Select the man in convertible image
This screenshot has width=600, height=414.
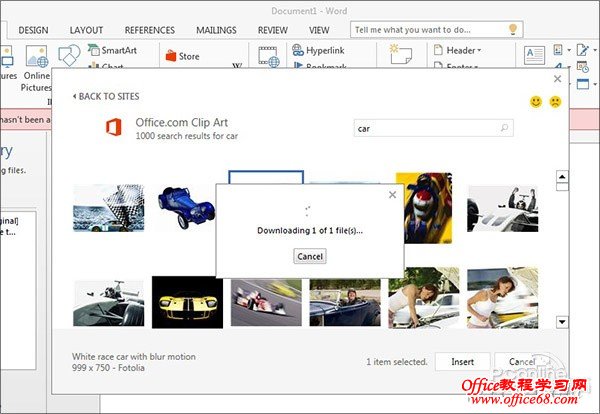point(345,302)
